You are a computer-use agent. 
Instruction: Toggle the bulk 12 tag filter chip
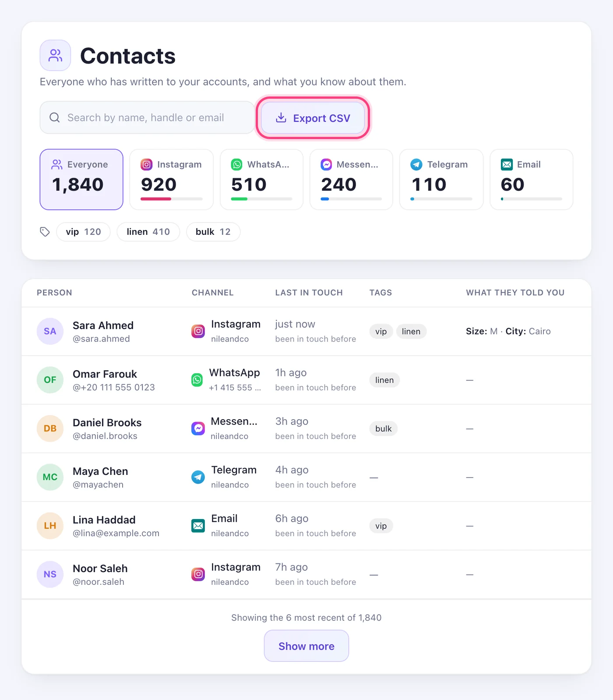(x=213, y=232)
